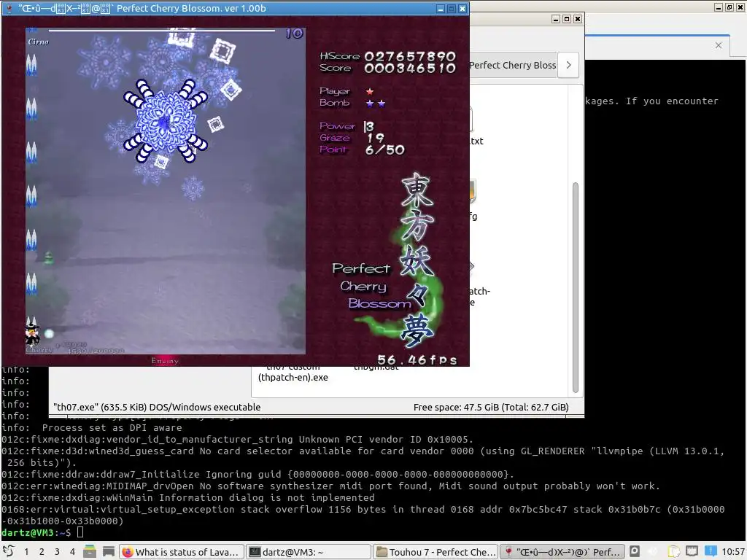Select the 'th07 custom (thpatch-en).exe' file
The image size is (747, 560).
click(293, 373)
